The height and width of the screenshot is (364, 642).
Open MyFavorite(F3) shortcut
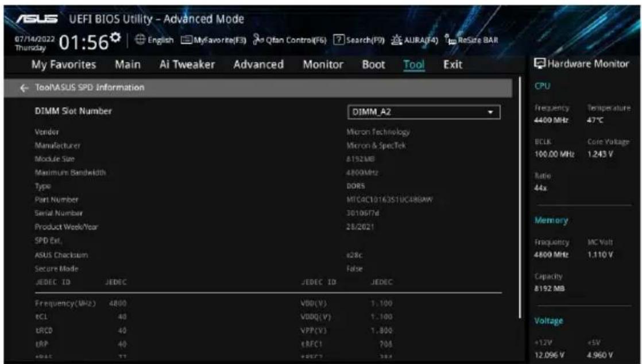tap(214, 40)
